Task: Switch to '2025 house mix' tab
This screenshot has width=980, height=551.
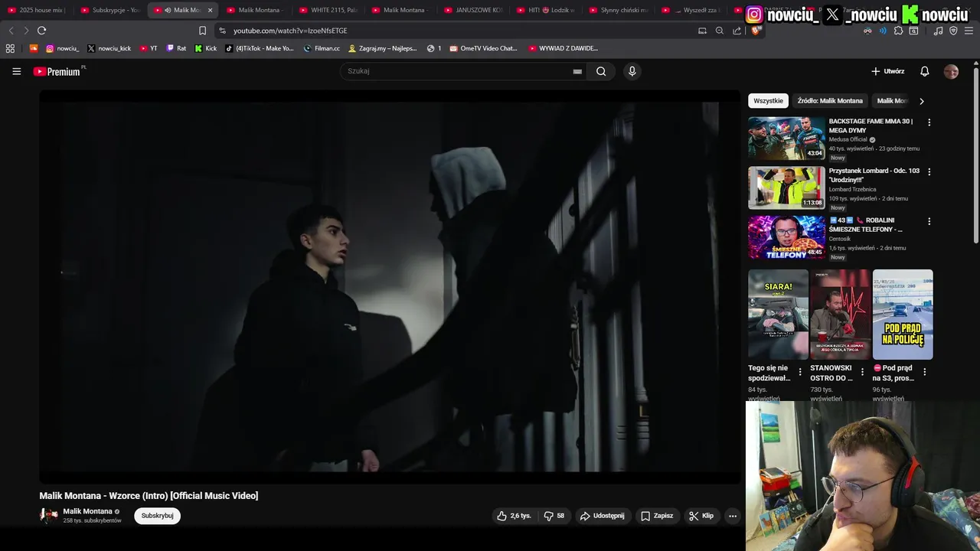Action: (38, 10)
